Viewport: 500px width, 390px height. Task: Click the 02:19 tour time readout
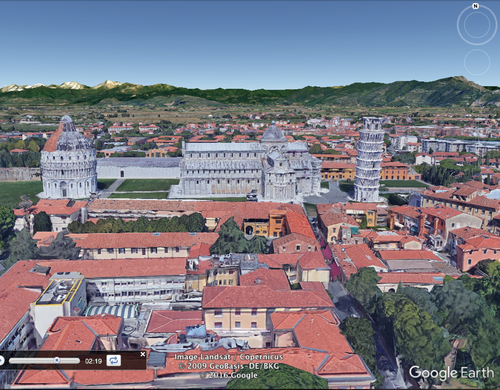[93, 361]
